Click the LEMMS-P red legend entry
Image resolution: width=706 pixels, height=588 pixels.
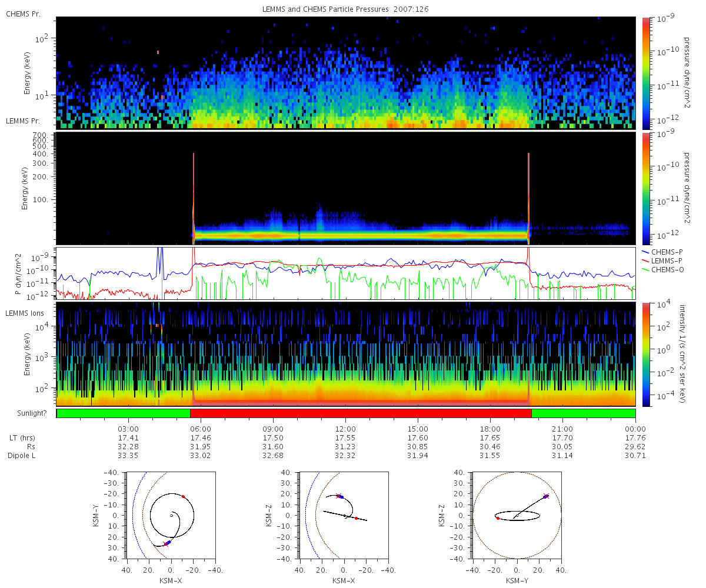662,260
